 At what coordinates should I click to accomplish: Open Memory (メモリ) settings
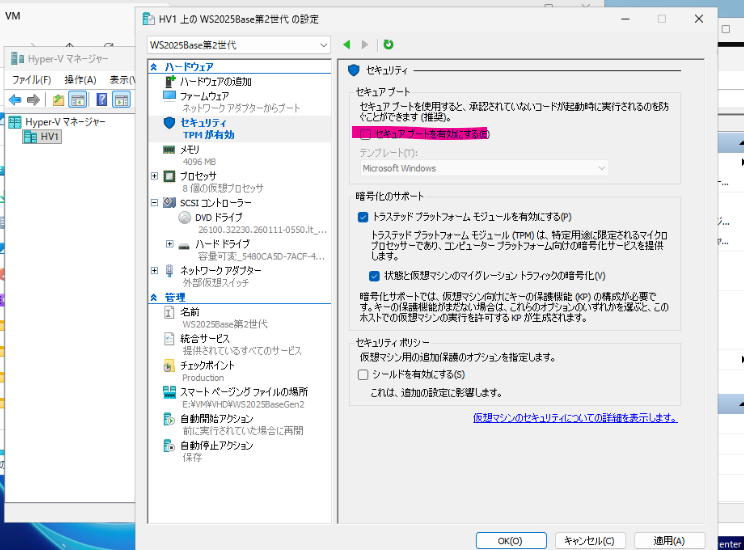point(190,149)
